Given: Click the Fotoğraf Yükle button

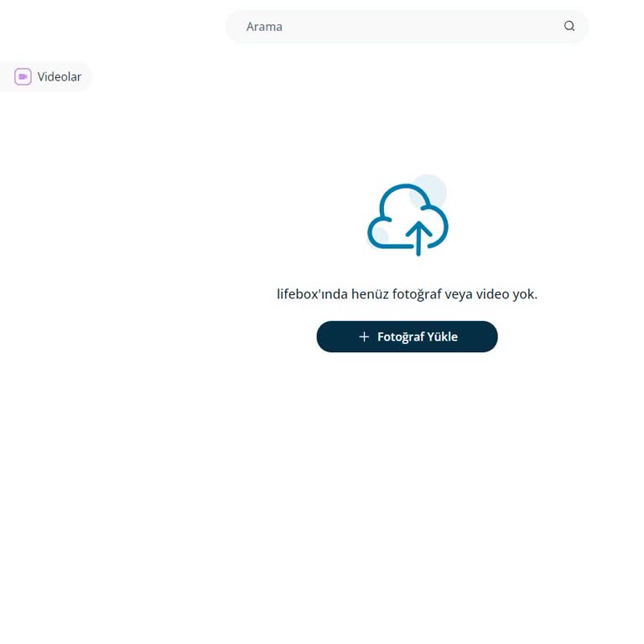Looking at the screenshot, I should pos(407,336).
